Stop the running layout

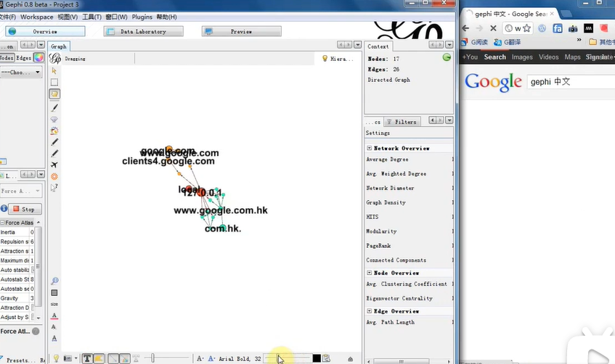[x=25, y=210]
